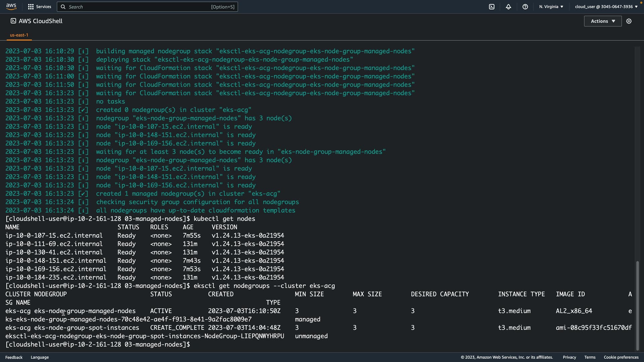
Task: Open CloudShell settings gear icon
Action: [x=629, y=21]
